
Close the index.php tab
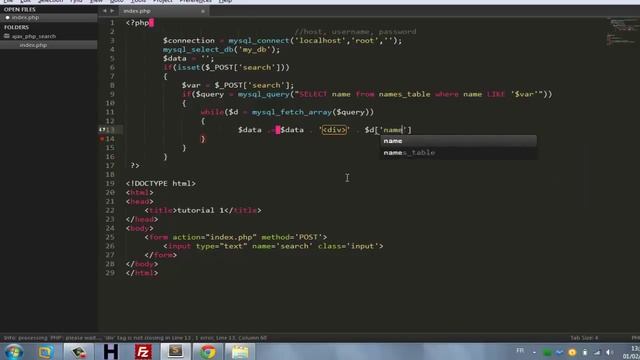click(203, 11)
